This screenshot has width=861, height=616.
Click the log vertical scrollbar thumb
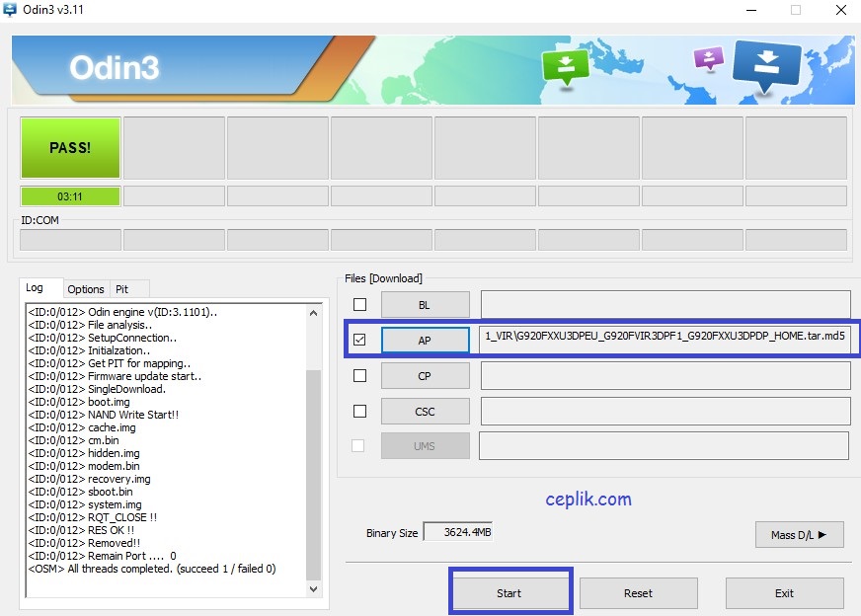313,475
